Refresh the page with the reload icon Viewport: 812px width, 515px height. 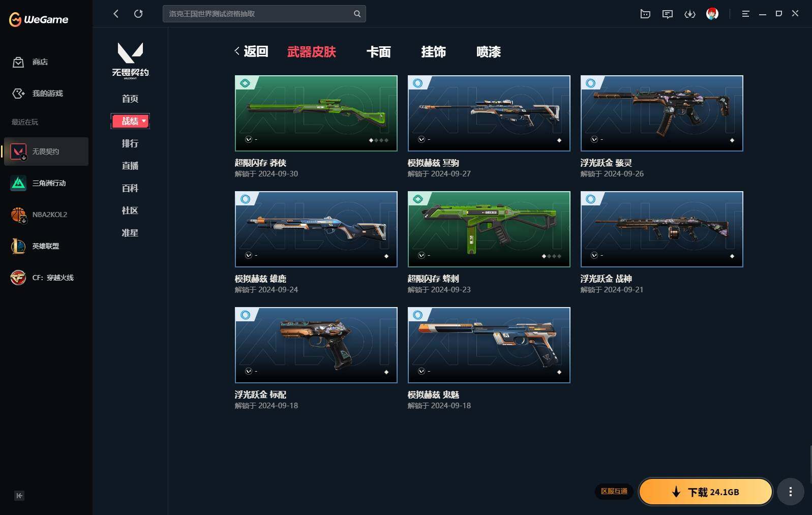pos(138,14)
